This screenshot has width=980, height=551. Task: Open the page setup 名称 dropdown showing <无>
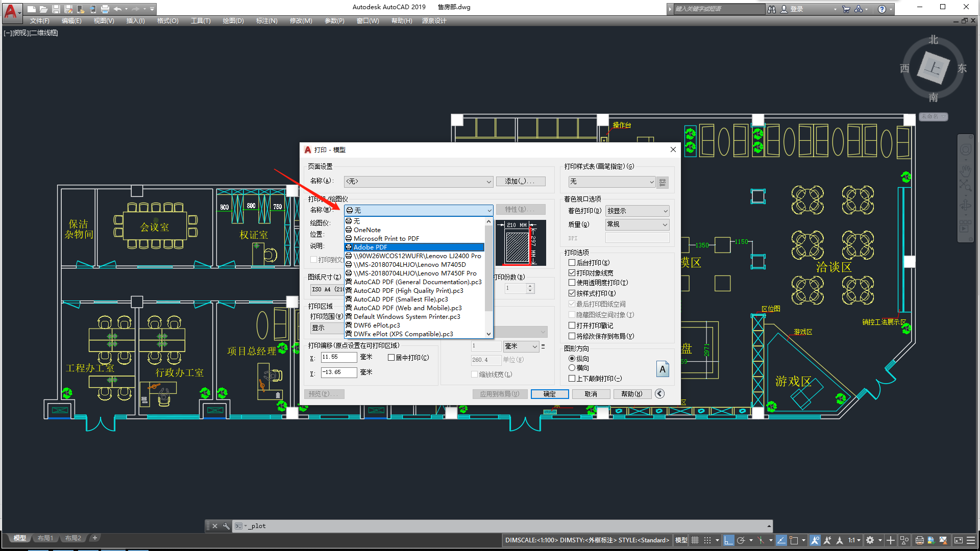[x=419, y=182]
